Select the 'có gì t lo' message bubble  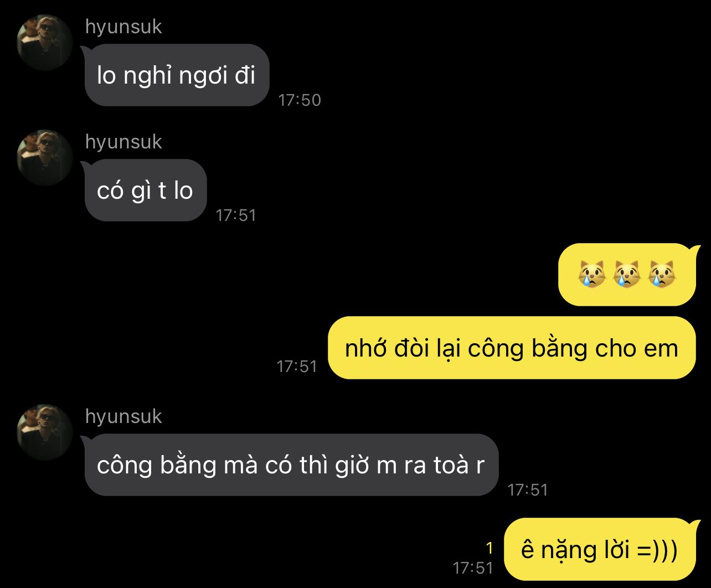click(145, 190)
